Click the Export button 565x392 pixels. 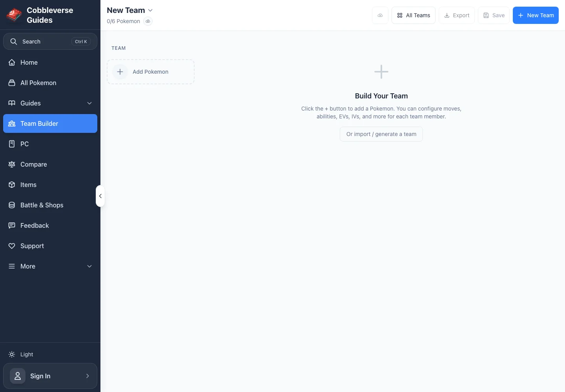pyautogui.click(x=457, y=15)
